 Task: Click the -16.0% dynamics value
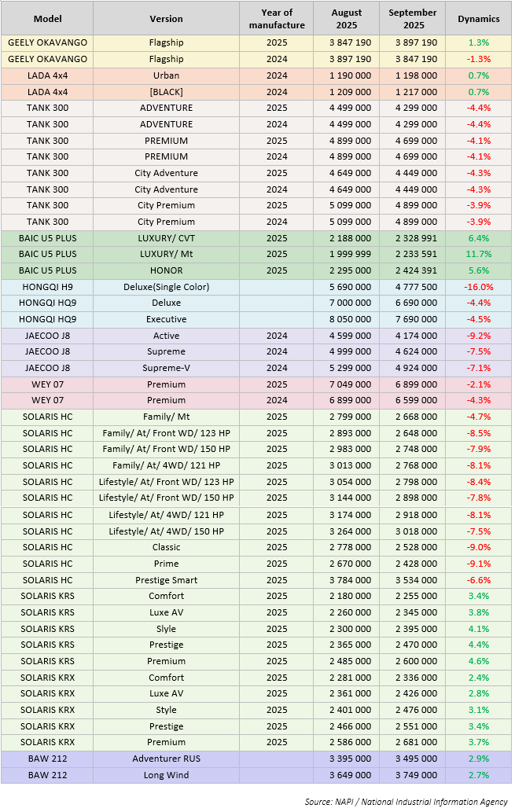click(x=478, y=287)
